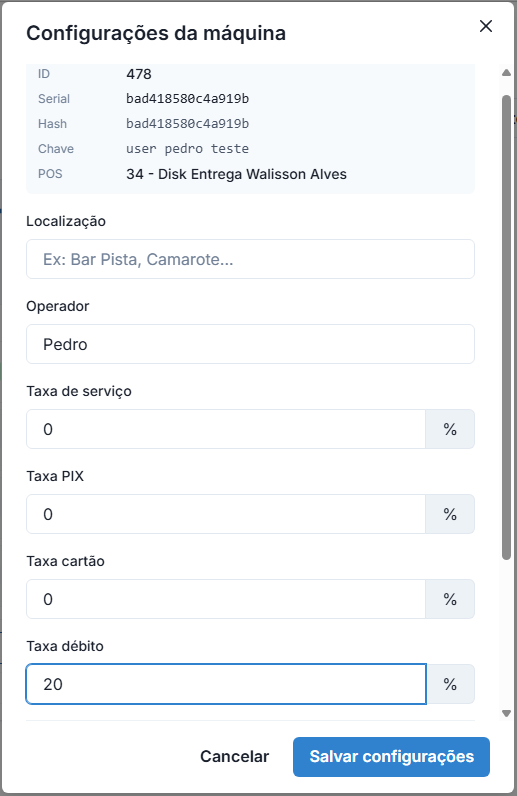Close the Configurações da máquina dialog
The image size is (517, 796).
pyautogui.click(x=486, y=26)
